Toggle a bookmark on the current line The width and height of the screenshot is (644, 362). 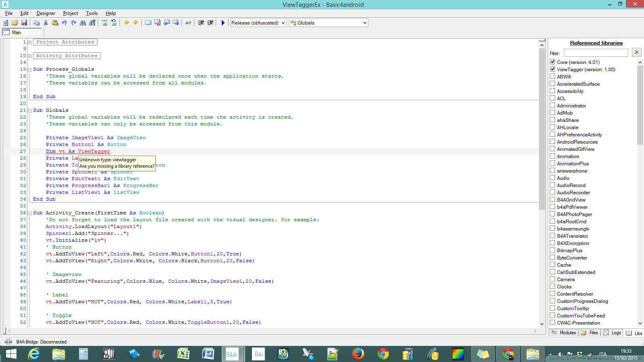[x=148, y=23]
